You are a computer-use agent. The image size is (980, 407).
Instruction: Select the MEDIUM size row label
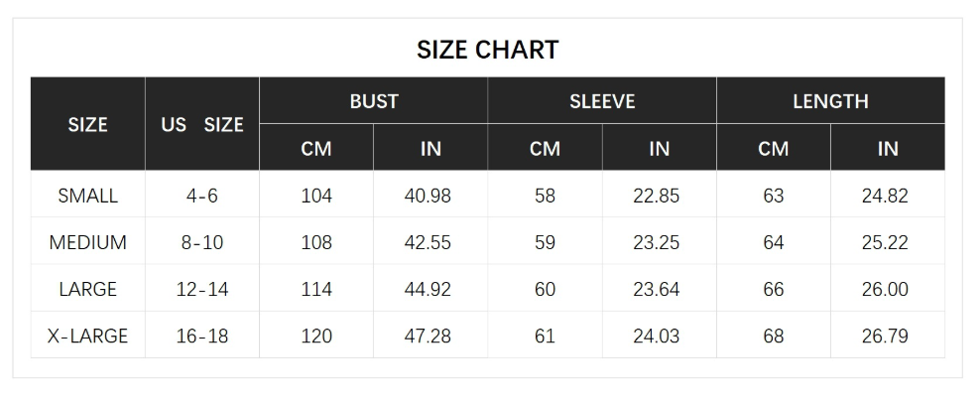87,242
